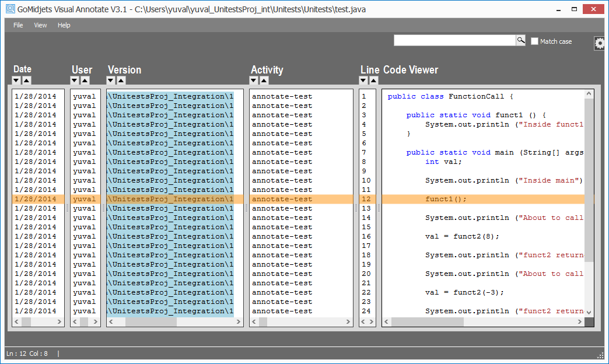The width and height of the screenshot is (609, 364).
Task: Open the View menu
Action: [40, 25]
